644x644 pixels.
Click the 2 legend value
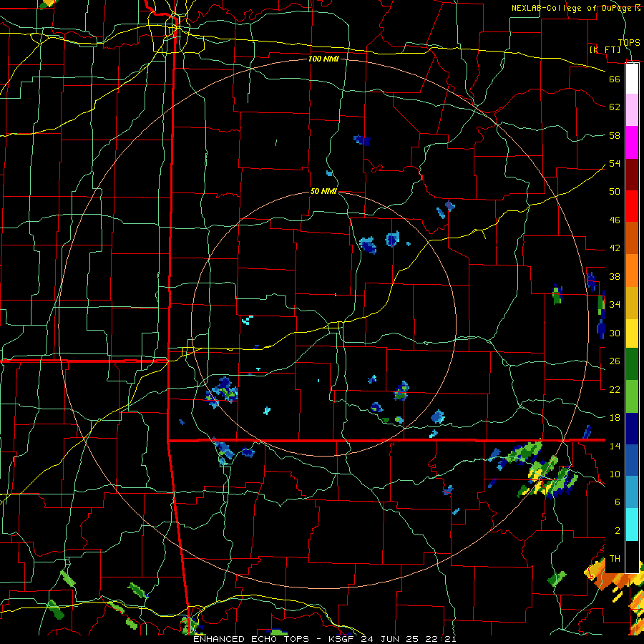click(617, 531)
